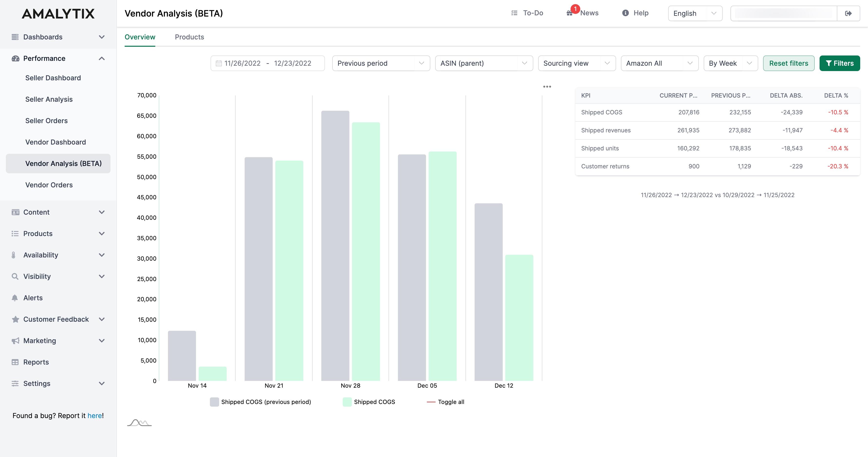Open the ASIN (parent) dropdown
This screenshot has height=457, width=868.
pos(484,63)
